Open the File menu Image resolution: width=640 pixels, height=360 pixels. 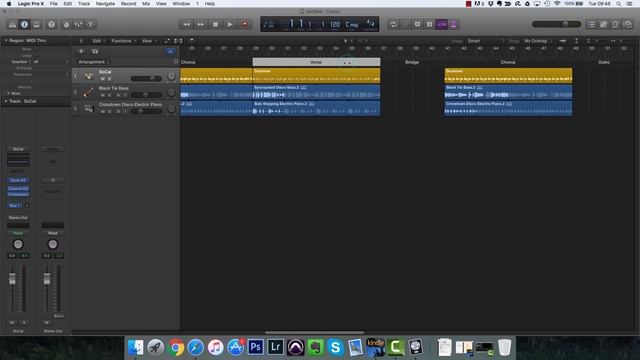(x=53, y=4)
